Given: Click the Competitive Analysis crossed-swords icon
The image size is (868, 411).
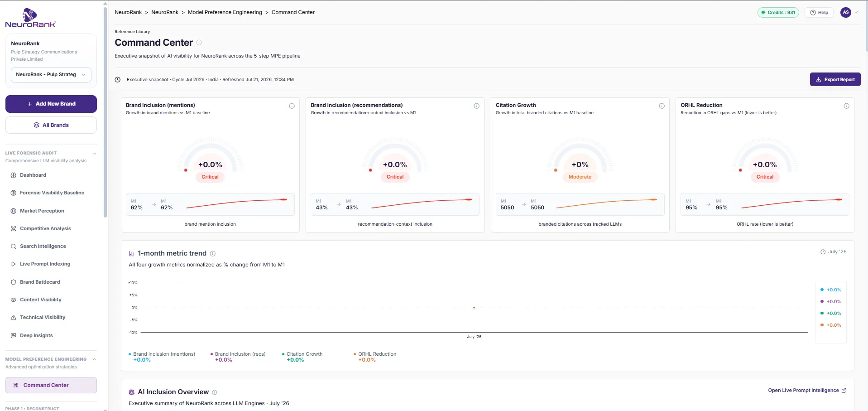Looking at the screenshot, I should pyautogui.click(x=14, y=229).
